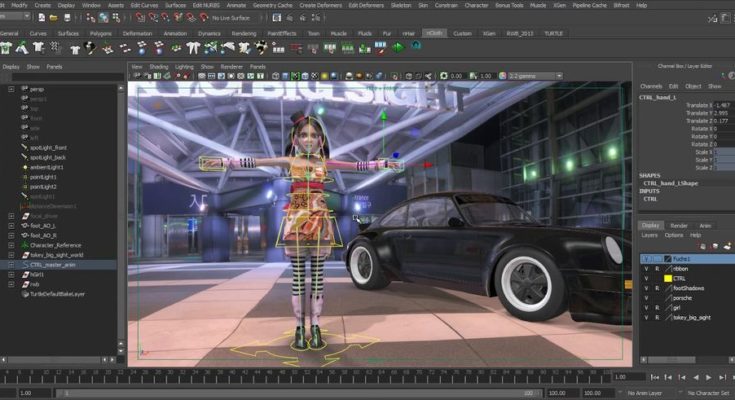This screenshot has width=735, height=400.
Task: Click the yellow color swatch of CTRL layer
Action: [668, 279]
